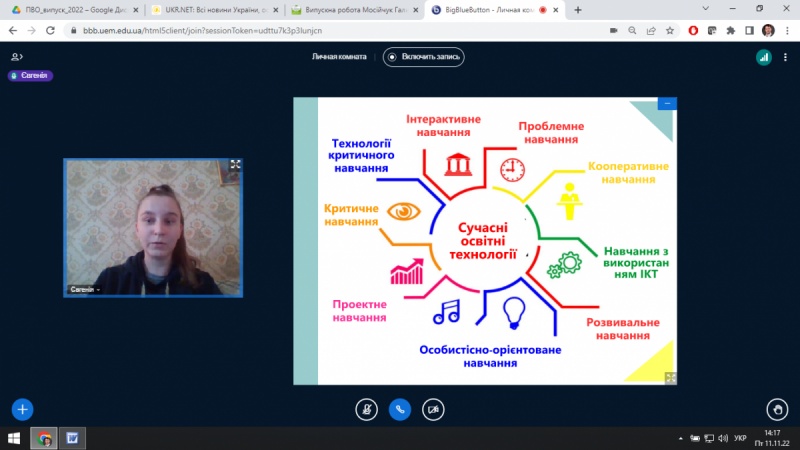Click the 'Включить запись' record button
This screenshot has height=450, width=800.
[424, 57]
